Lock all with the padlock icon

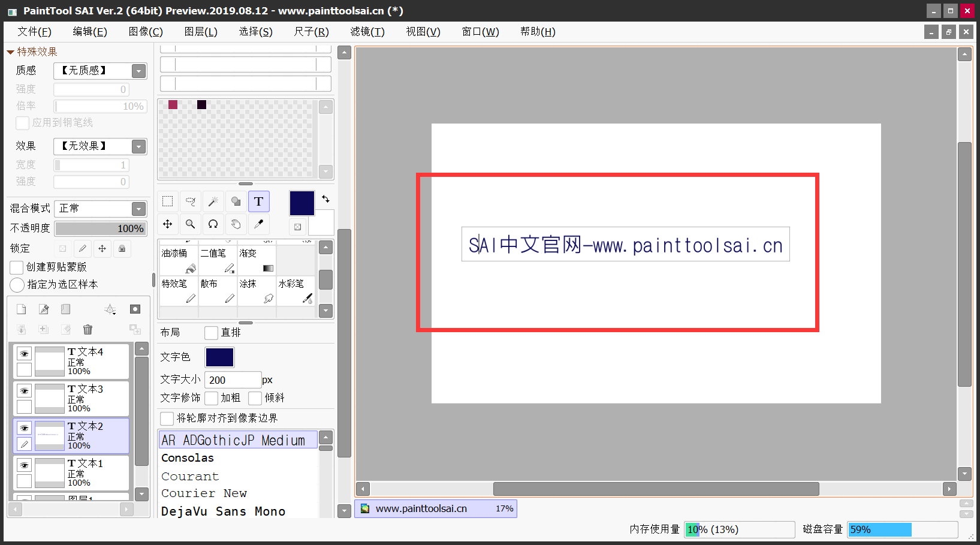tap(122, 248)
